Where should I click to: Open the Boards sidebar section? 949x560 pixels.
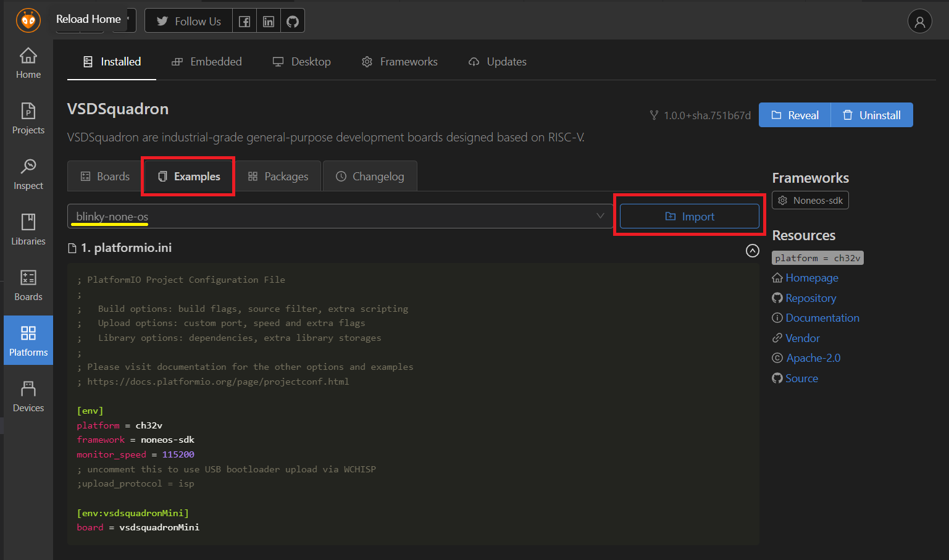pos(28,285)
